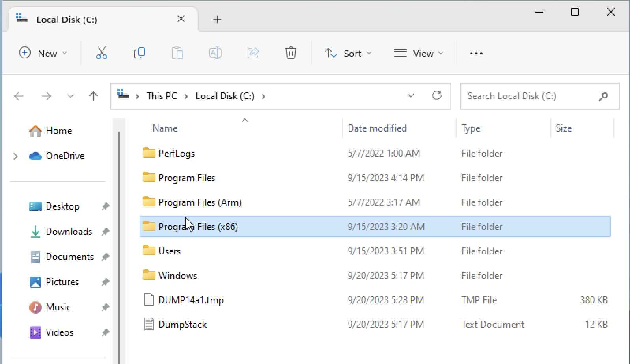Image resolution: width=630 pixels, height=364 pixels.
Task: Go up one folder level
Action: tap(93, 96)
